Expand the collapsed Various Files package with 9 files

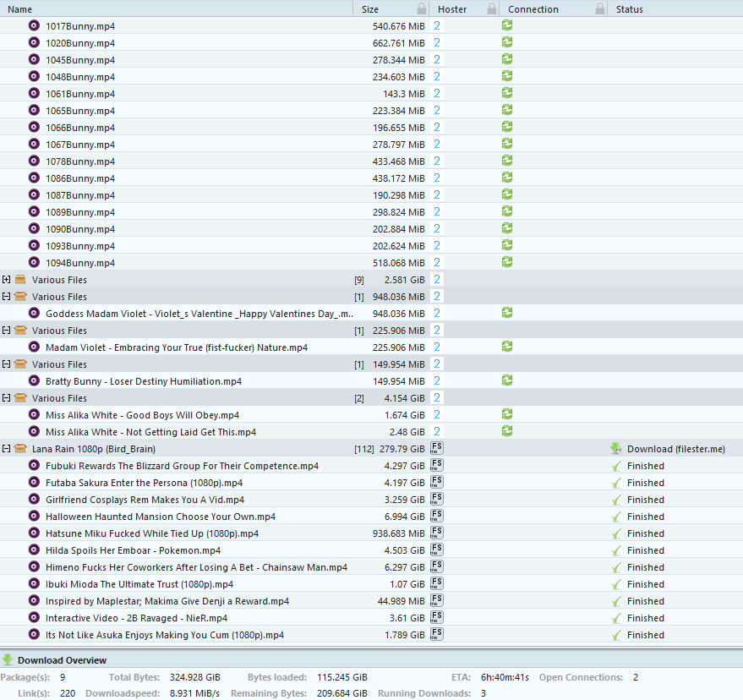6,280
